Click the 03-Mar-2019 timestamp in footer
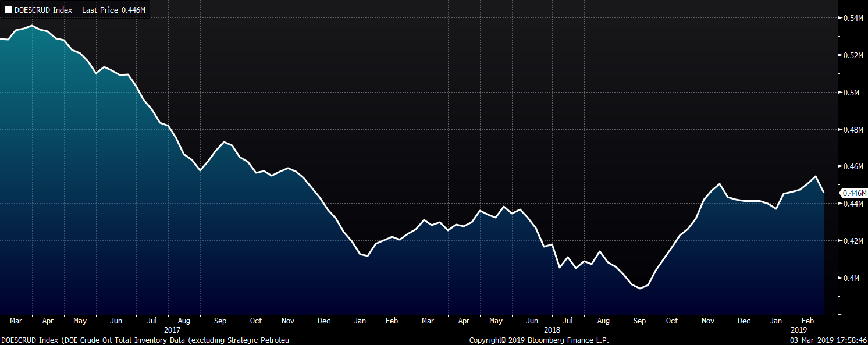The width and height of the screenshot is (868, 345). pyautogui.click(x=829, y=340)
